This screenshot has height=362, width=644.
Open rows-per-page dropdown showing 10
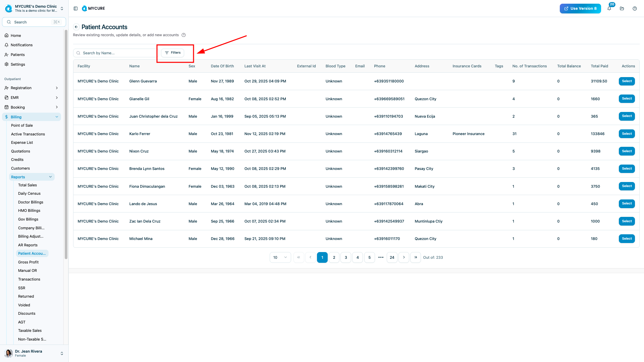tap(280, 257)
